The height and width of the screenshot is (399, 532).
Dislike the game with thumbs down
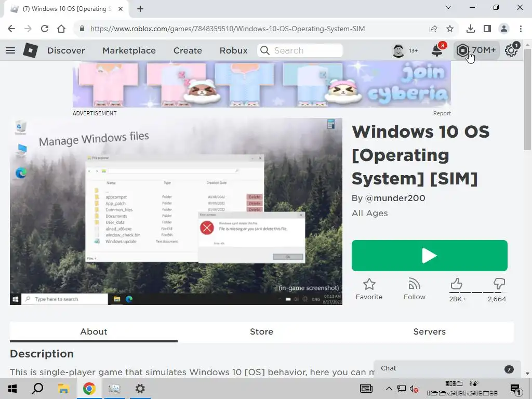(x=499, y=284)
